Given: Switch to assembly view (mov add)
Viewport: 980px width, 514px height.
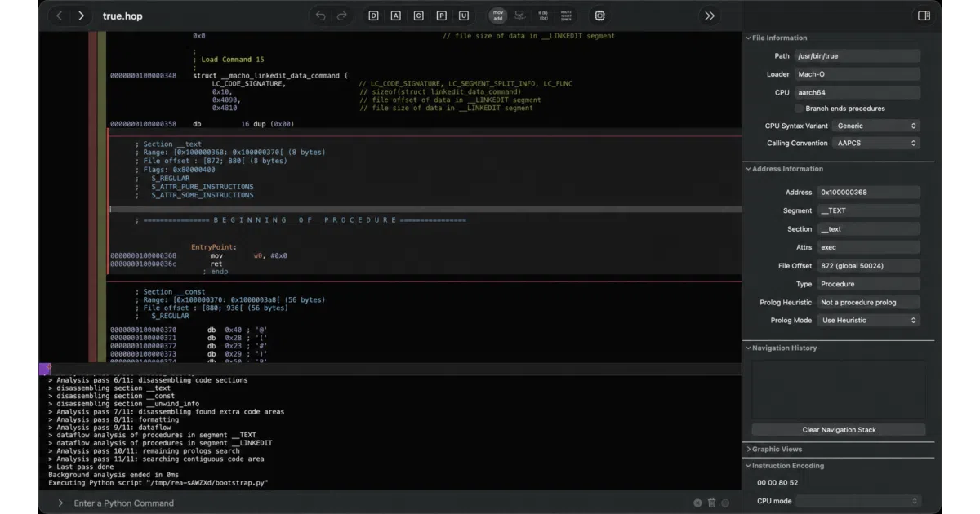Looking at the screenshot, I should (498, 16).
